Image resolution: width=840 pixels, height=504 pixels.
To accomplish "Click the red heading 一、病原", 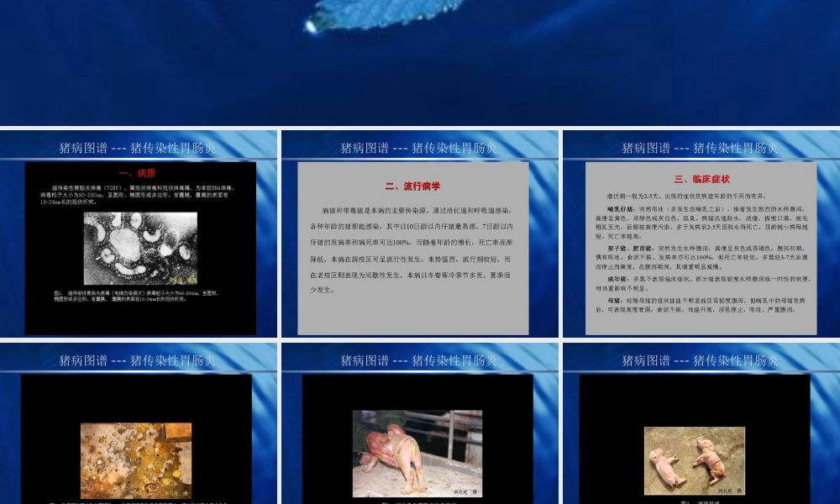I will (138, 172).
